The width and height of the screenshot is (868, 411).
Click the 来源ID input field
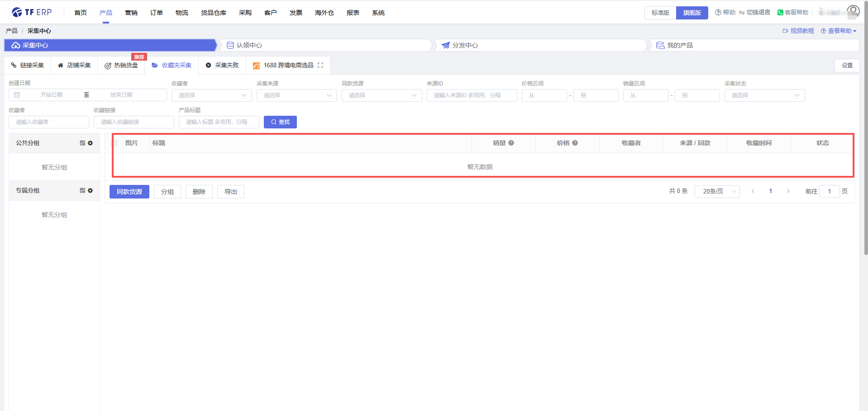(472, 95)
